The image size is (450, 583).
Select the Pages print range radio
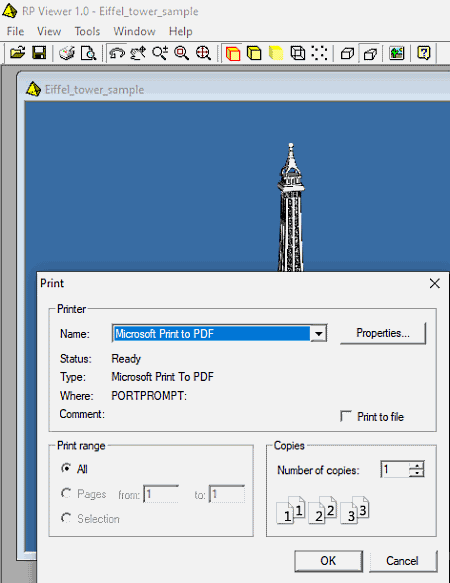66,493
